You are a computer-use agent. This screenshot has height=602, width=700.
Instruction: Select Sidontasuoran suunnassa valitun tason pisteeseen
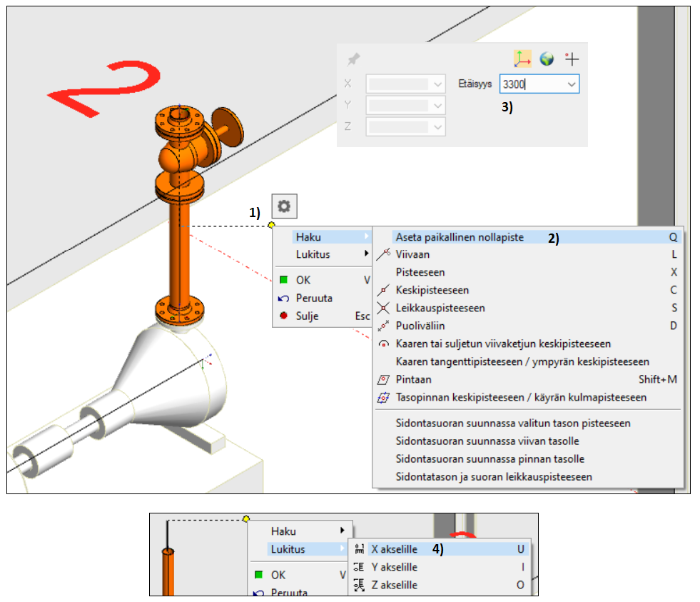(528, 423)
